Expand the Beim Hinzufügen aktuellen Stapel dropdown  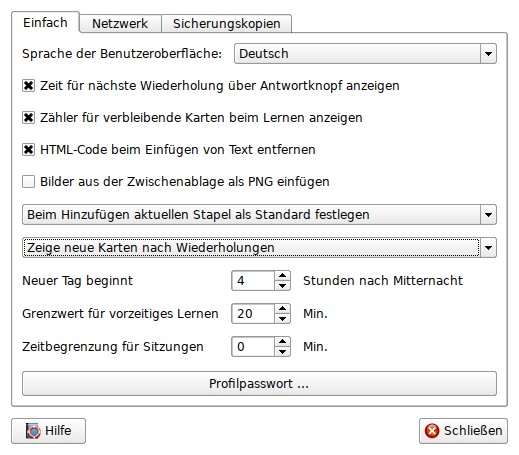pos(259,215)
